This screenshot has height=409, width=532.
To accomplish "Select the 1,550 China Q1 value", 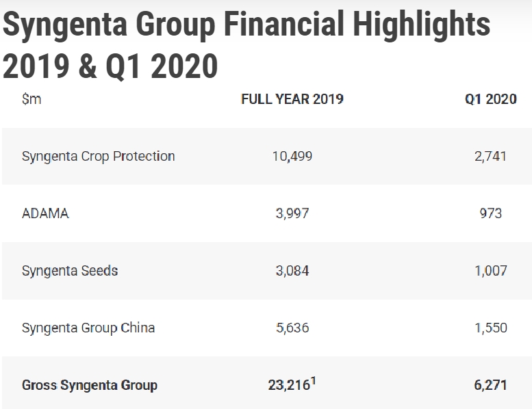I will coord(490,328).
